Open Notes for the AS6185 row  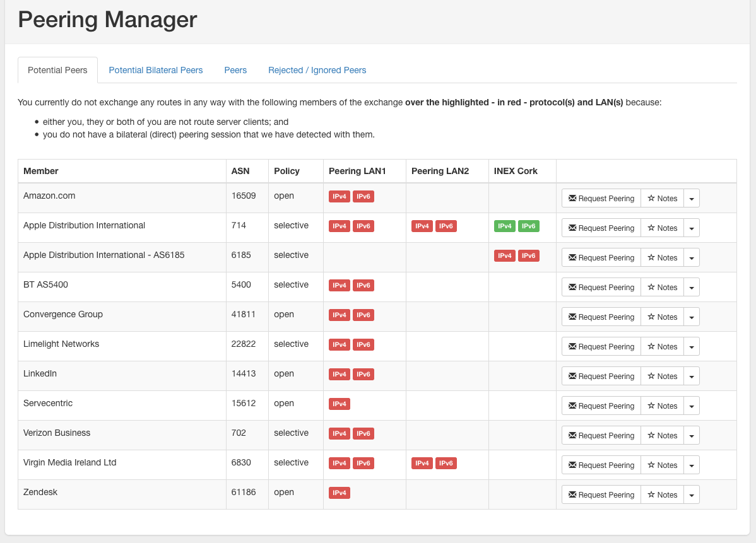[x=662, y=258]
